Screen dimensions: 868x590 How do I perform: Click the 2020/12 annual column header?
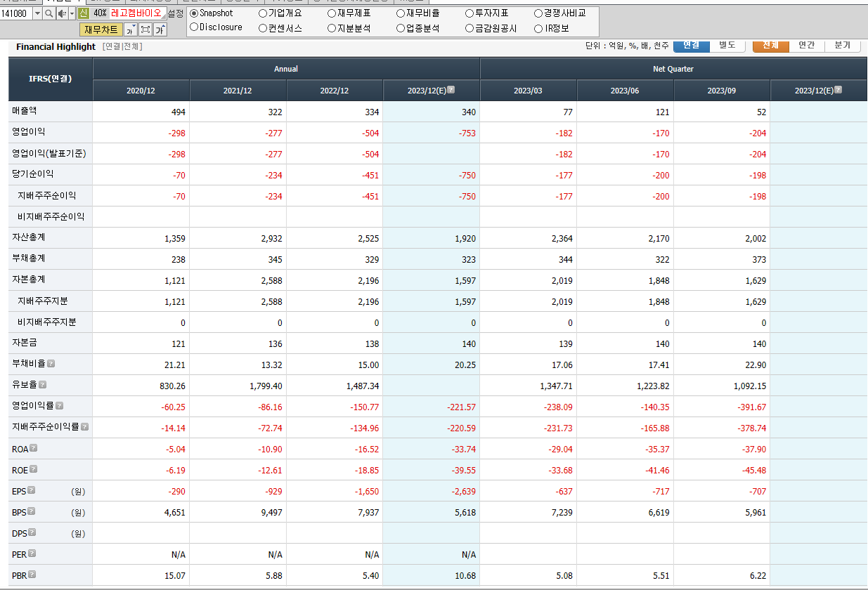pyautogui.click(x=141, y=91)
